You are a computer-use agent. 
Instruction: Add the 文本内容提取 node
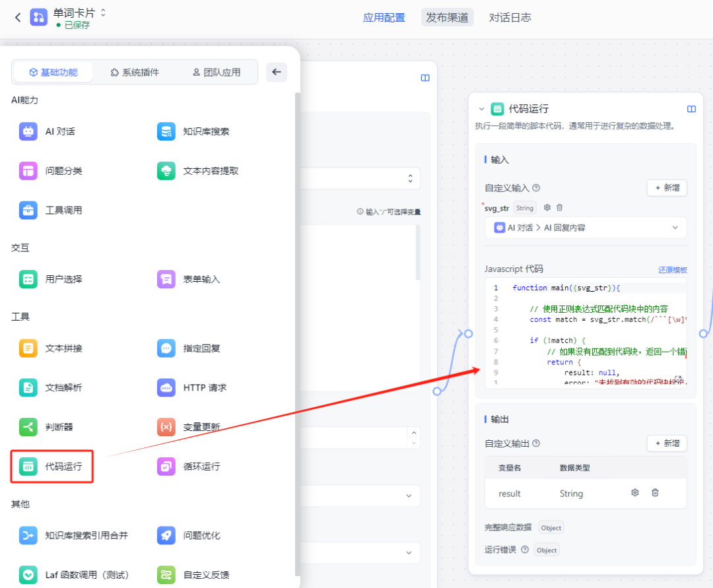pyautogui.click(x=198, y=171)
